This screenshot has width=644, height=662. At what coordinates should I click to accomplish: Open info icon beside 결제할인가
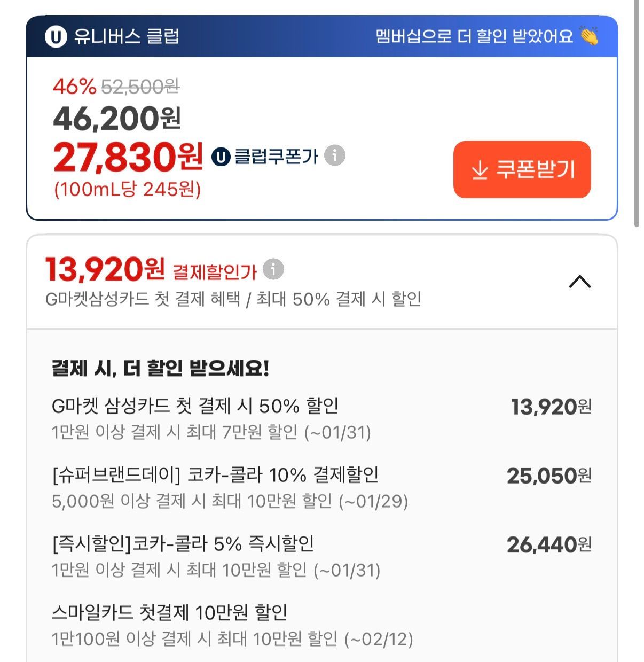tap(273, 269)
